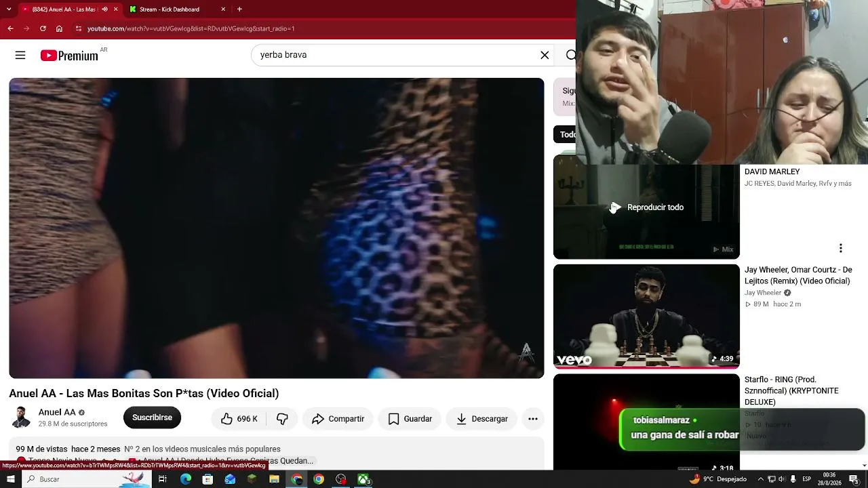Screen dimensions: 868x488
Task: Open Minecraft from the taskbar
Action: [x=252, y=479]
